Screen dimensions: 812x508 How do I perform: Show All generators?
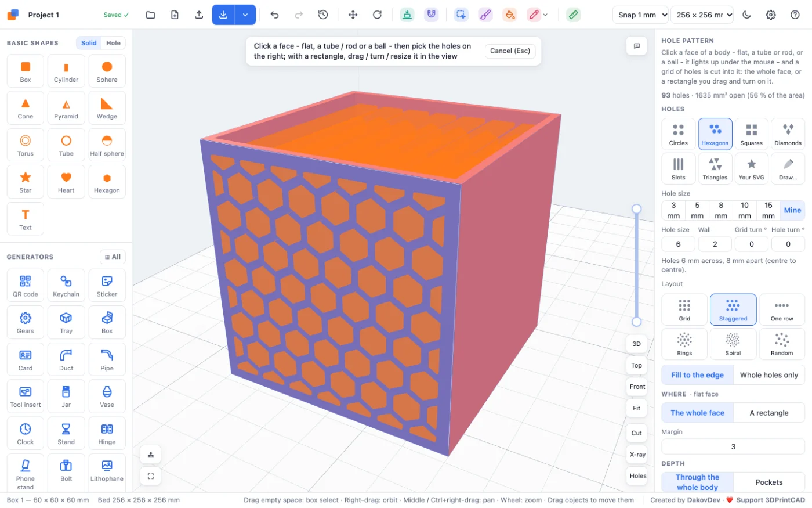(113, 257)
